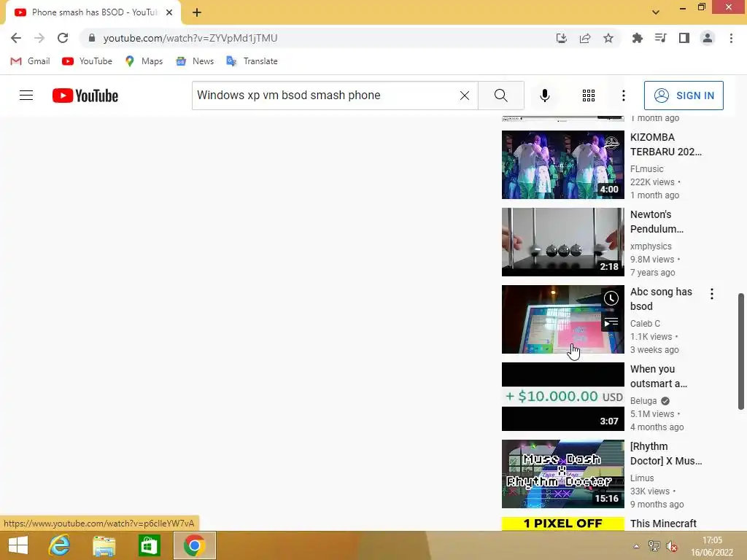Open the media controls icon

click(x=660, y=38)
